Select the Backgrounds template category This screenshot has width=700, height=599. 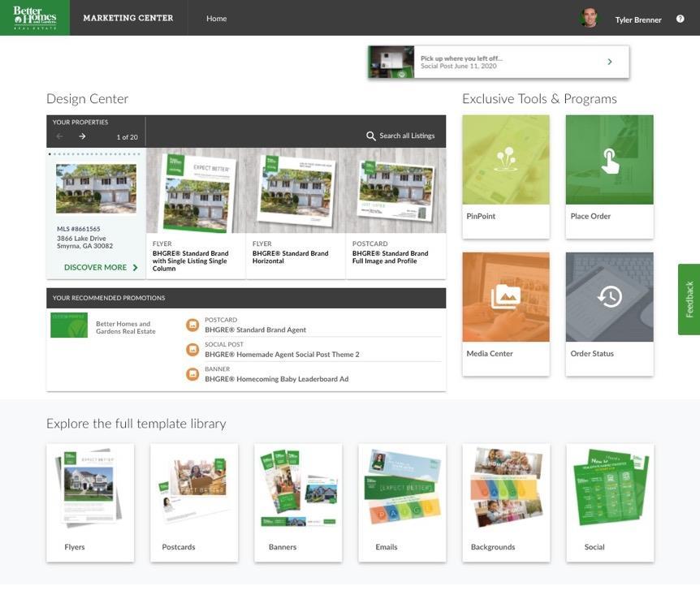point(506,502)
